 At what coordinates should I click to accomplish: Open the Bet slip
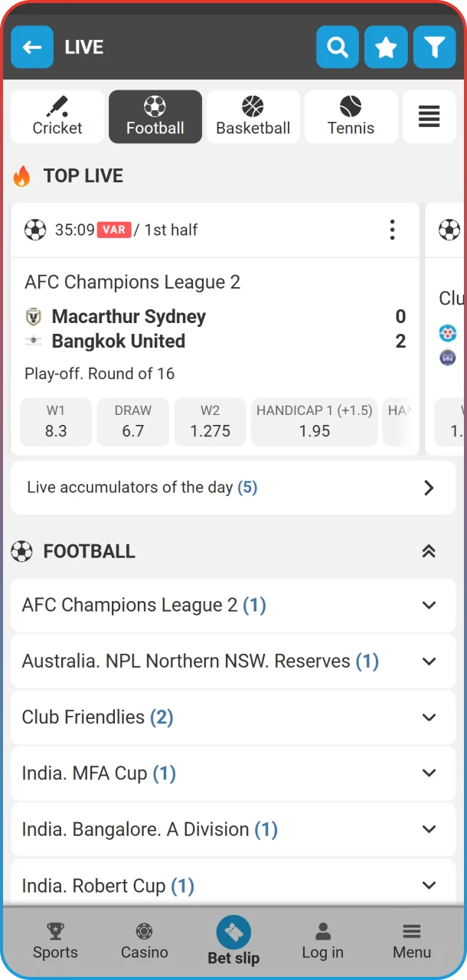click(x=233, y=940)
